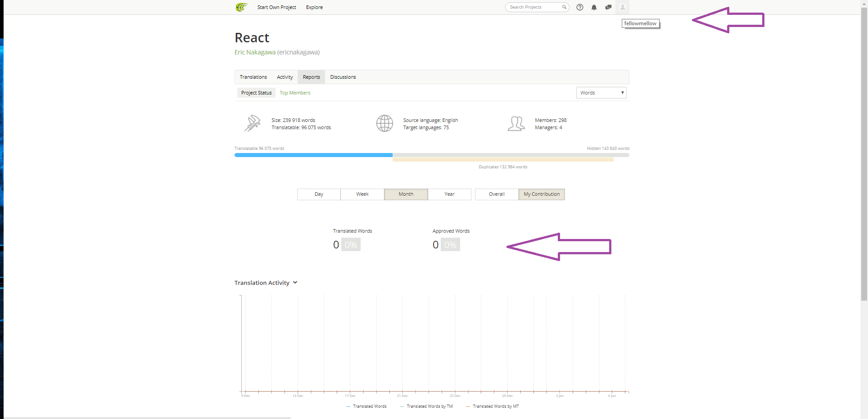
Task: Click the duplicates words bar
Action: click(503, 159)
